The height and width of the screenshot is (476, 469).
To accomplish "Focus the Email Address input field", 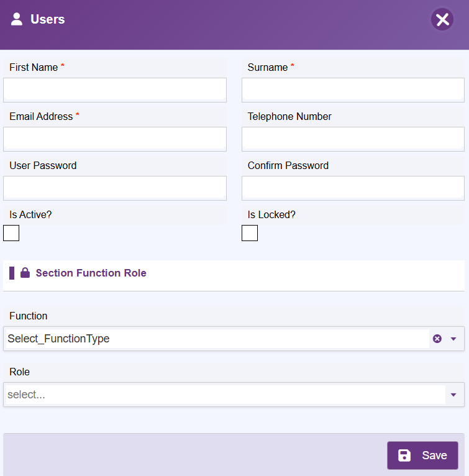I will (x=115, y=139).
